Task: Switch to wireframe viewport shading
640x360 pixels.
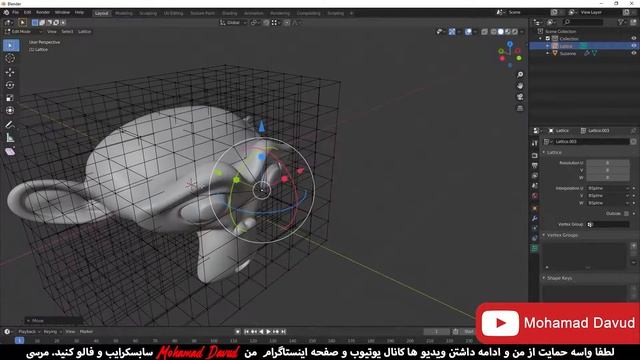Action: pos(494,31)
